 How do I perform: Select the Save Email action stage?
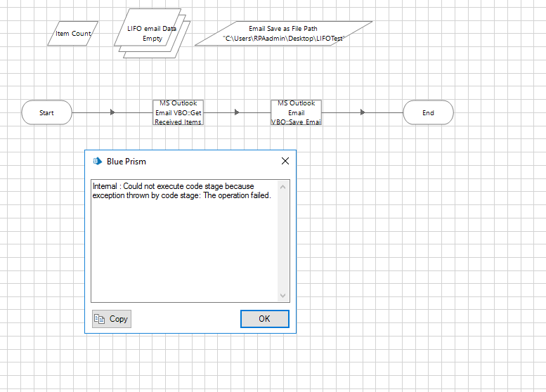pos(297,112)
